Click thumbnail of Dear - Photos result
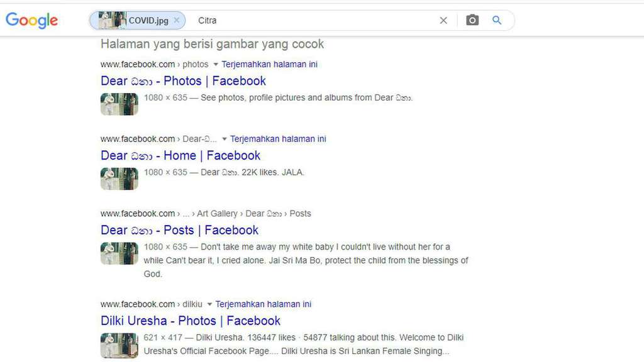The width and height of the screenshot is (644, 362). click(119, 104)
